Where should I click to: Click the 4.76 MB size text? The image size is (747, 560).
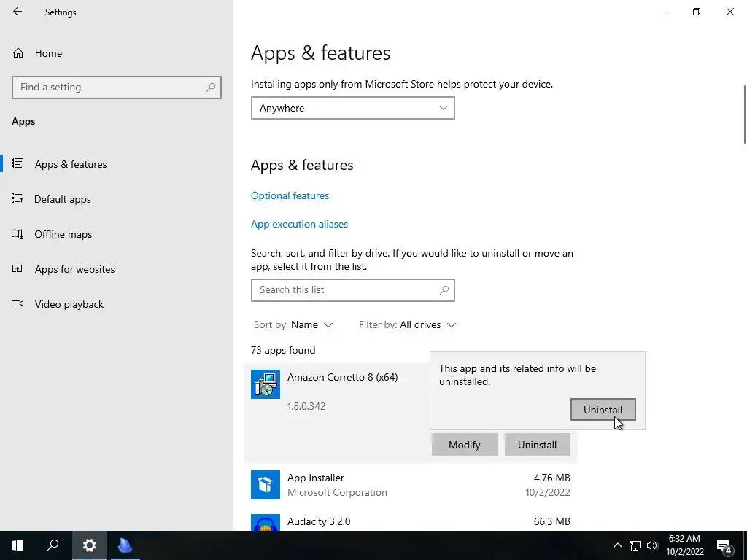click(x=552, y=478)
